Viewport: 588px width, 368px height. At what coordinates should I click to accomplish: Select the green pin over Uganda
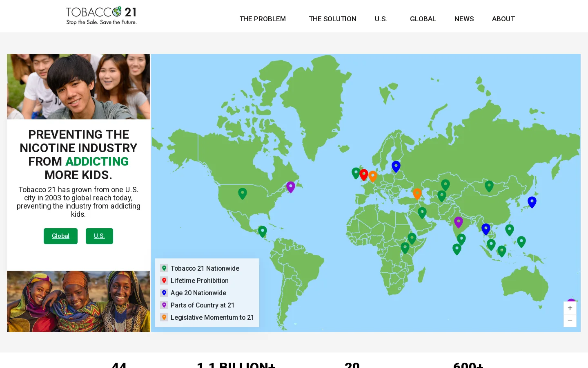coord(405,248)
